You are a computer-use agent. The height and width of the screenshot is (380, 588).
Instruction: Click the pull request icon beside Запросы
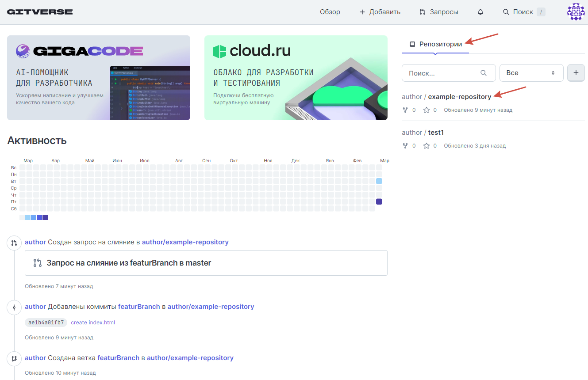[423, 12]
